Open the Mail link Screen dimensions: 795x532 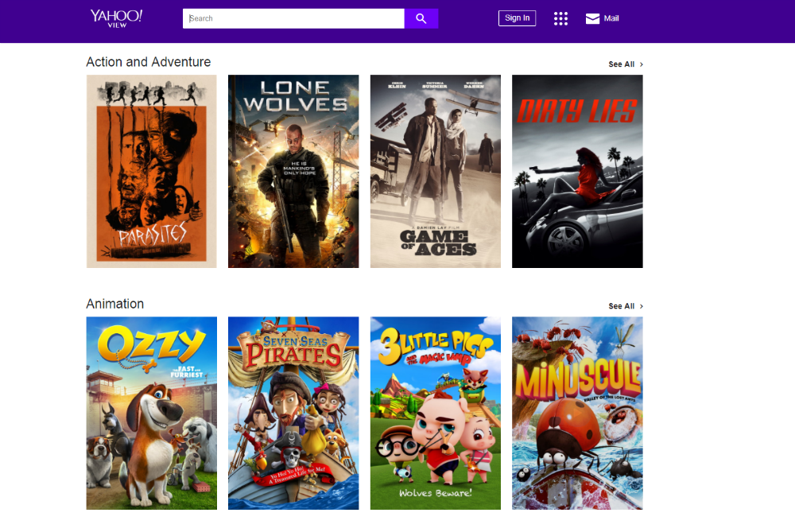click(611, 18)
